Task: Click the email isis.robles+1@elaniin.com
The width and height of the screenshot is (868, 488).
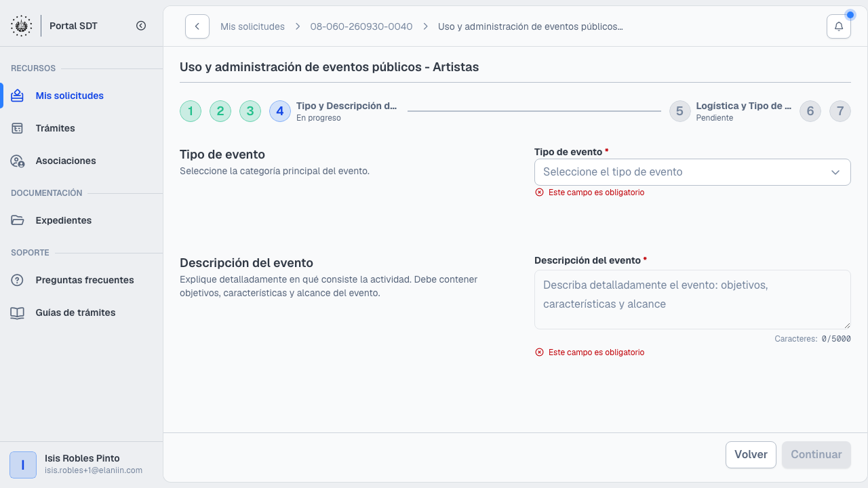Action: [x=94, y=470]
